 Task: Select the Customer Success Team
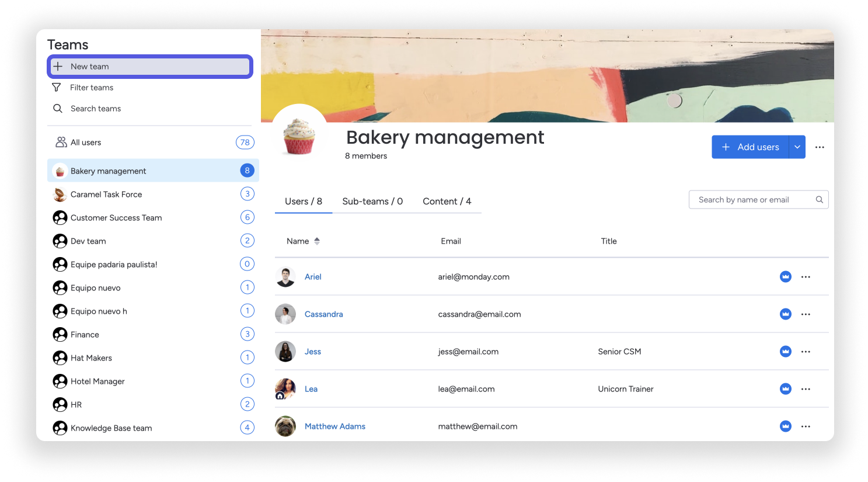pyautogui.click(x=153, y=218)
